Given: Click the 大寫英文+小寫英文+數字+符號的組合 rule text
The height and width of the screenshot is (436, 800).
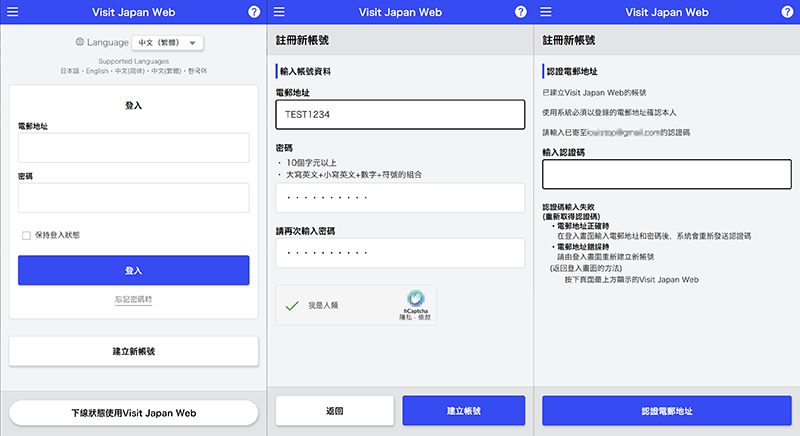Looking at the screenshot, I should tap(354, 175).
